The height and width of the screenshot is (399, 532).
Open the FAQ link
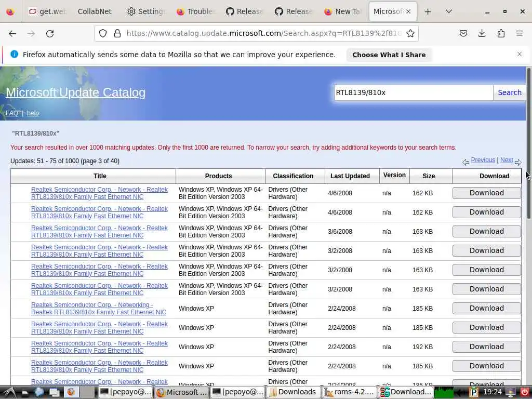click(x=12, y=113)
